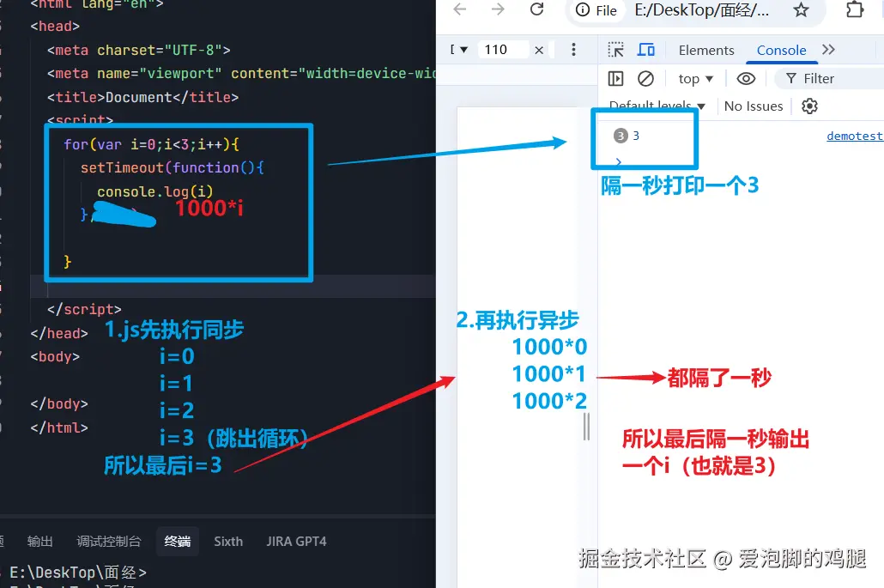
Task: Click the setTimeout(function(){ code line
Action: (x=172, y=167)
